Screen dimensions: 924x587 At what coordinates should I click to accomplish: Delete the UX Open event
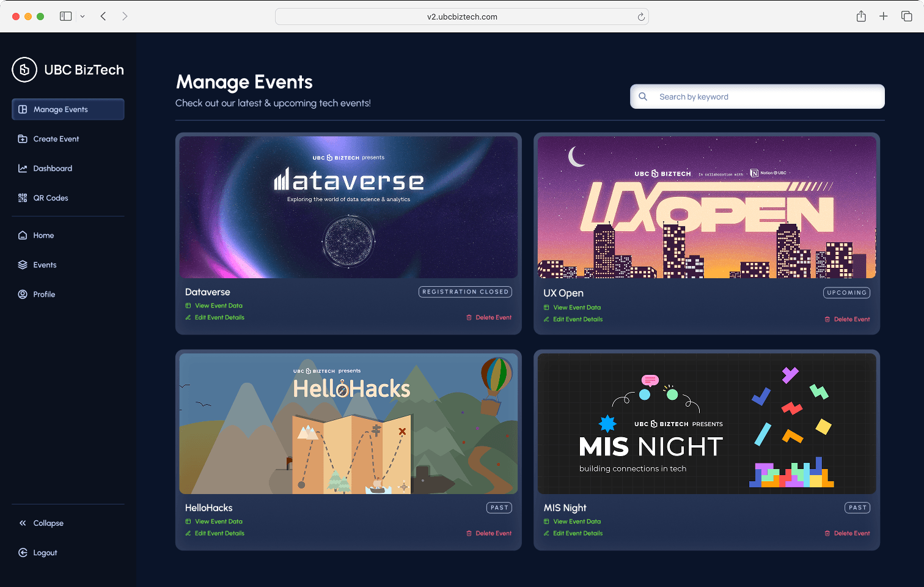coord(852,319)
